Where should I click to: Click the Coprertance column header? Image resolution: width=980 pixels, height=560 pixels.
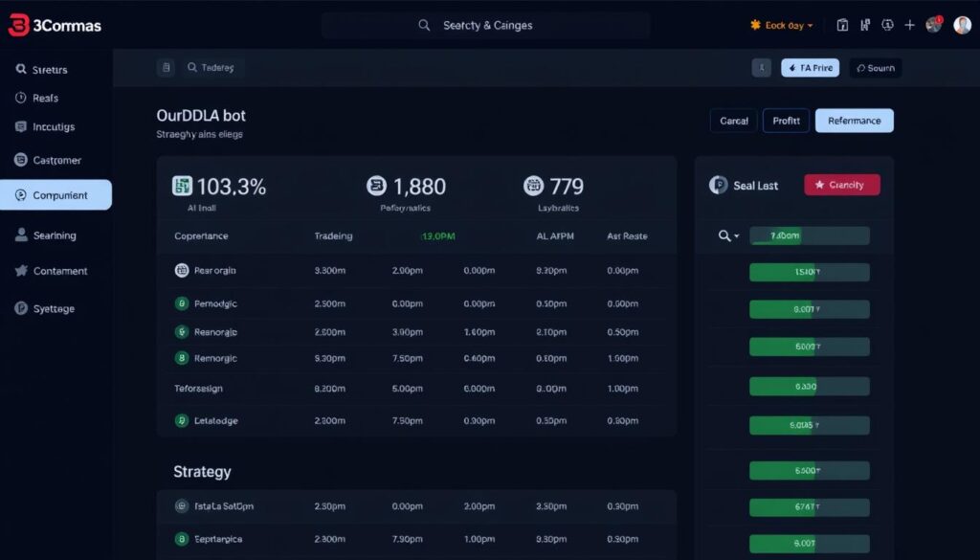pyautogui.click(x=201, y=236)
